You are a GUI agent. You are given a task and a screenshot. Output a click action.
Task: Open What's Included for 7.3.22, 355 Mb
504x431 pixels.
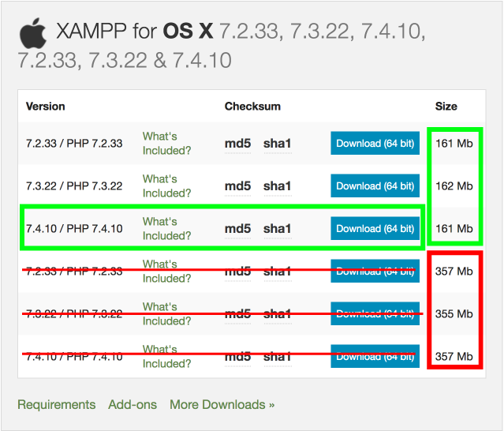[166, 314]
